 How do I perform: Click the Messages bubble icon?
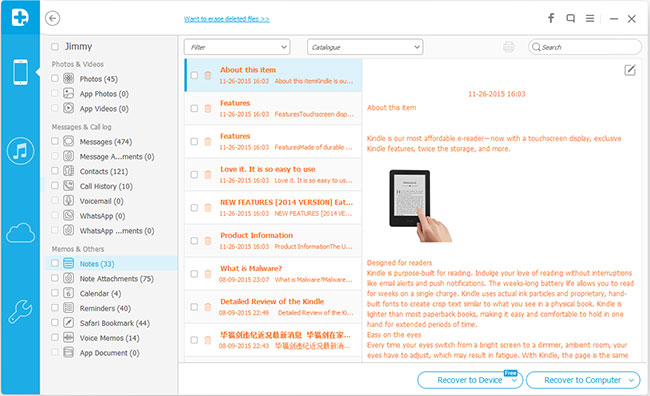tap(68, 141)
